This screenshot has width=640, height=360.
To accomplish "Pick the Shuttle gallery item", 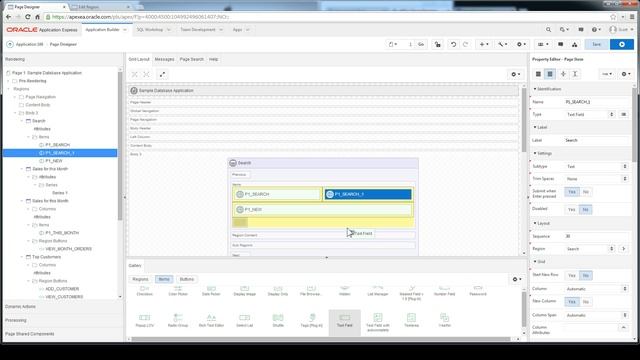I will click(278, 320).
